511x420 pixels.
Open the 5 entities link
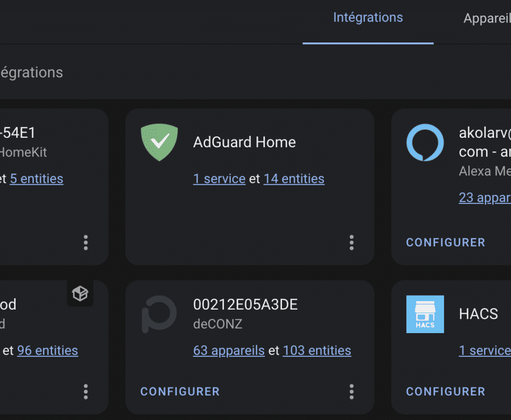click(x=36, y=179)
